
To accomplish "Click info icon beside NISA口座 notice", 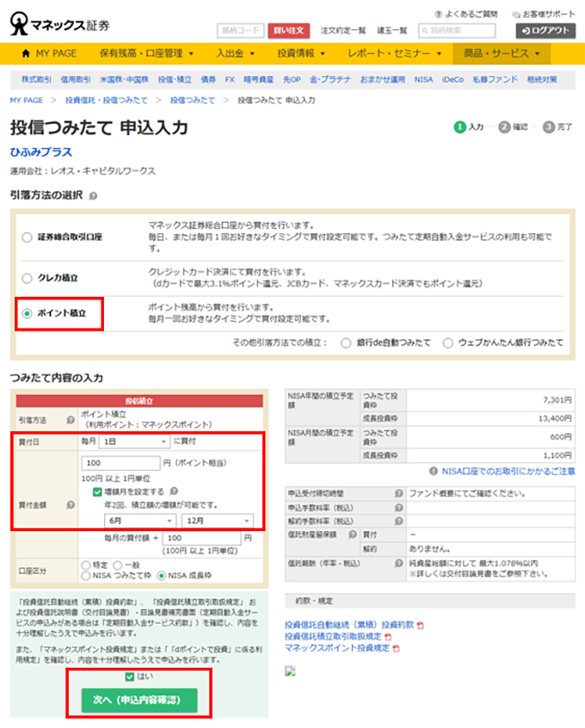I will click(434, 472).
